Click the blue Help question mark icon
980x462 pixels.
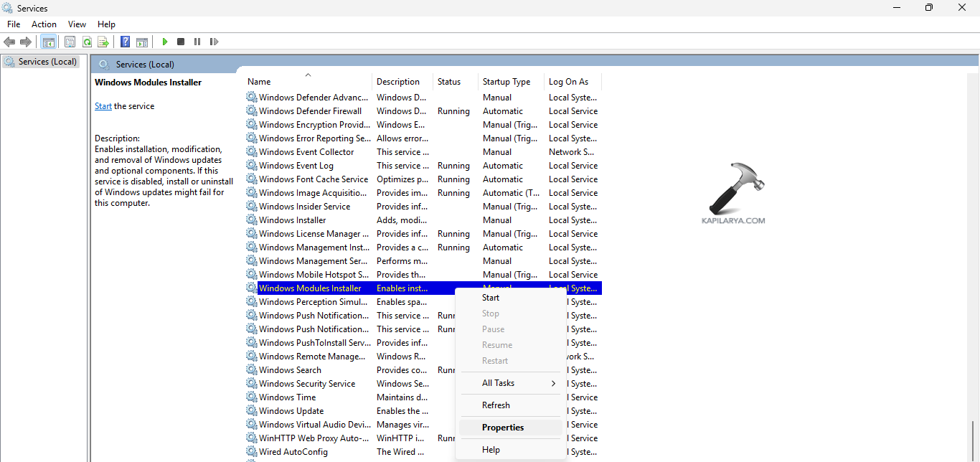125,42
